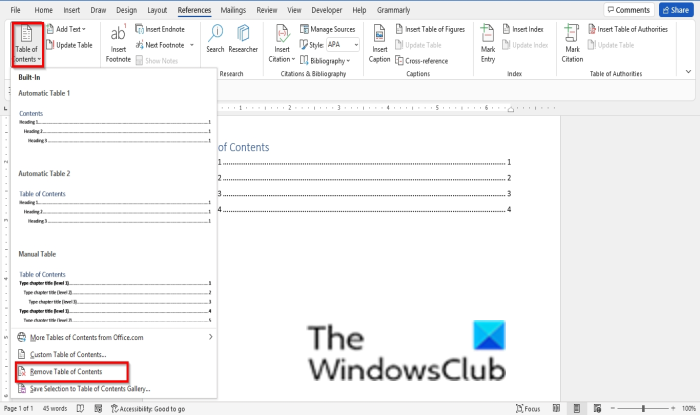Click Custom Table of Contents...
The image size is (700, 415).
[x=68, y=355]
